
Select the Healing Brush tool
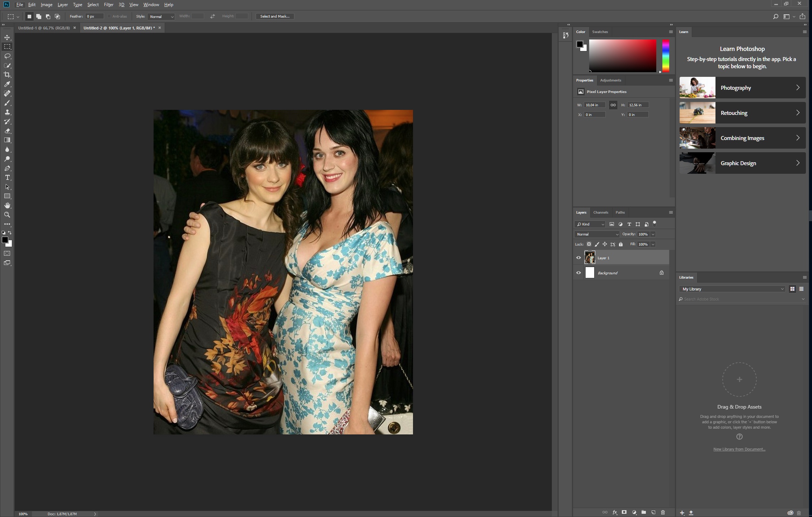7,93
